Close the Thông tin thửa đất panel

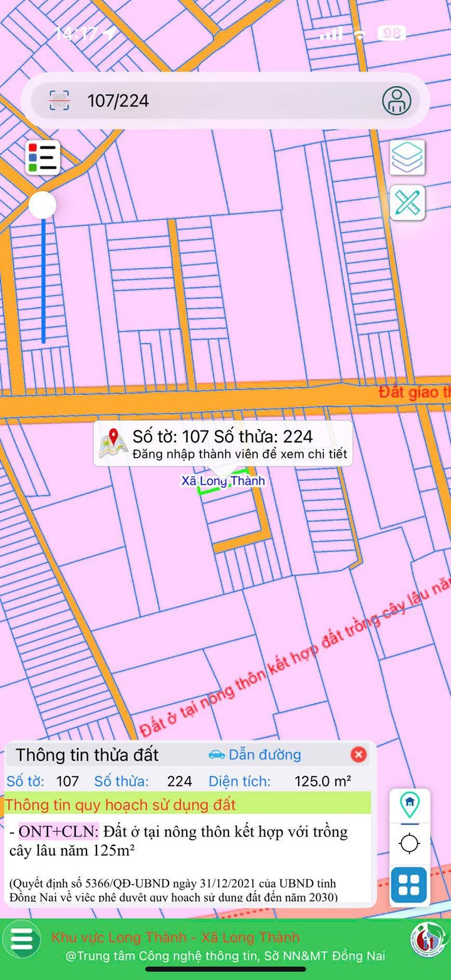pos(358,755)
